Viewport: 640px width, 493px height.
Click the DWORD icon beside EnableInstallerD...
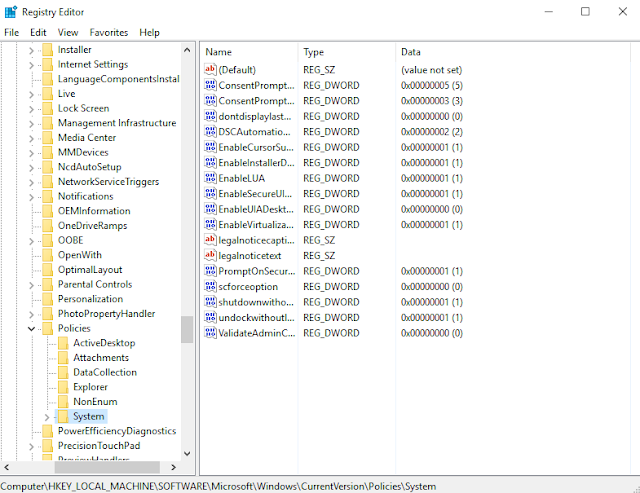[210, 162]
